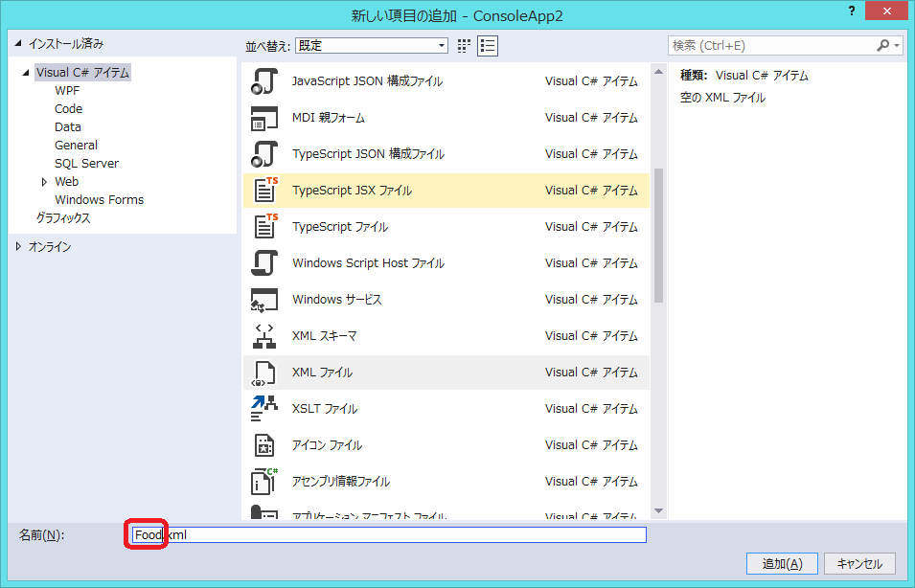This screenshot has height=588, width=915.
Task: Collapse the Visual C# アイテム node
Action: [x=26, y=73]
